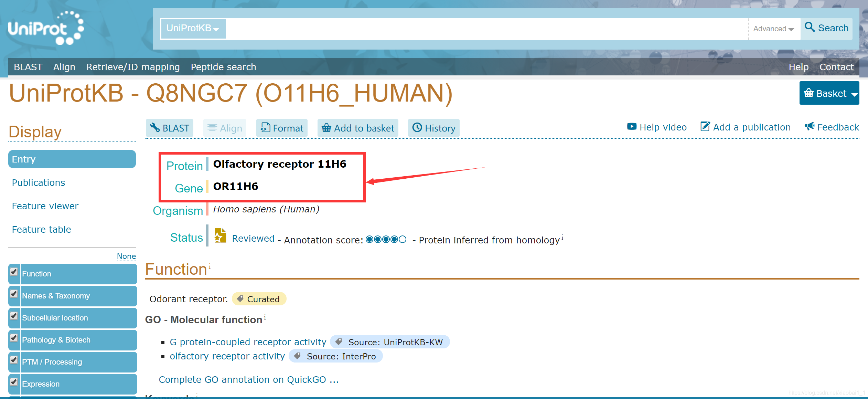Click the Search magnifier icon
868x399 pixels.
[x=810, y=28]
